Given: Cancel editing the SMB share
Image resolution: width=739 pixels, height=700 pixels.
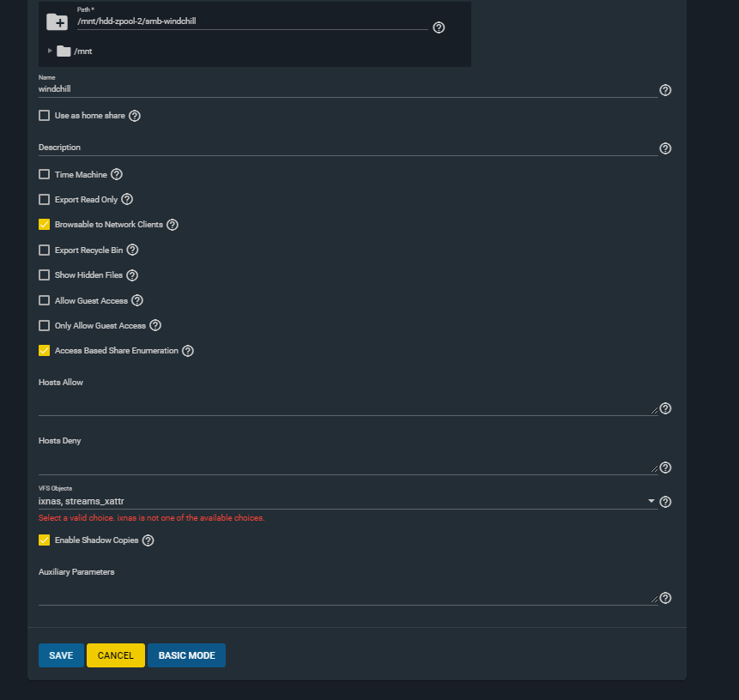Looking at the screenshot, I should tap(116, 655).
